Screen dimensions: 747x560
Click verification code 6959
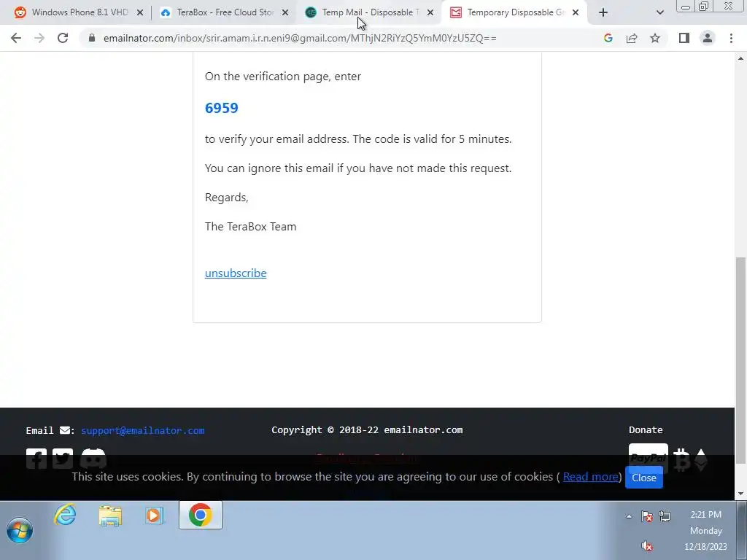click(222, 108)
